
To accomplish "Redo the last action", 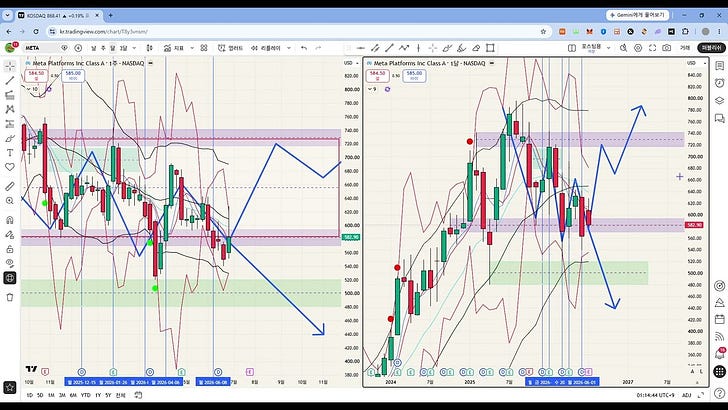I will pos(318,48).
